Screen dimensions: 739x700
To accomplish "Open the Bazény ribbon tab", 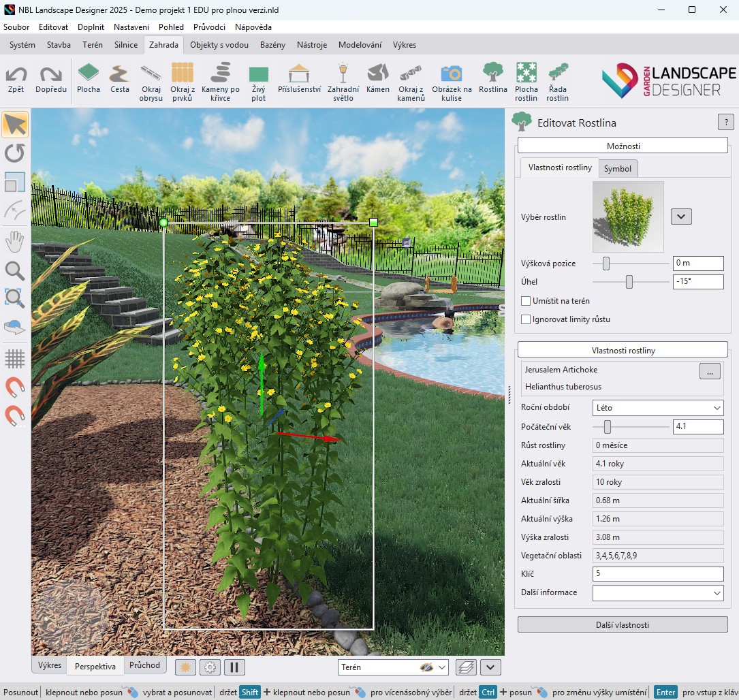I will [272, 45].
